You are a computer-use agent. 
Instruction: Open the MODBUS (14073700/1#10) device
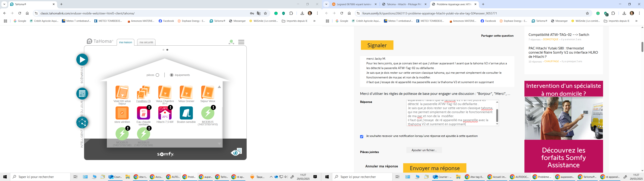click(208, 113)
